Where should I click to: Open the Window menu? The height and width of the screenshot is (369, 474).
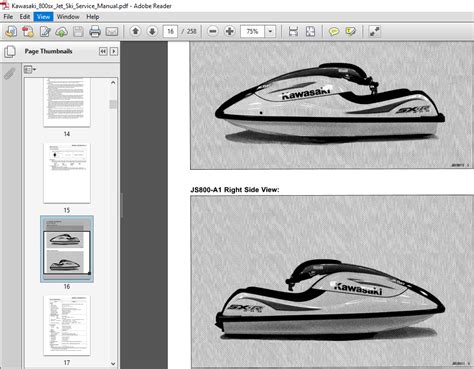(x=68, y=17)
